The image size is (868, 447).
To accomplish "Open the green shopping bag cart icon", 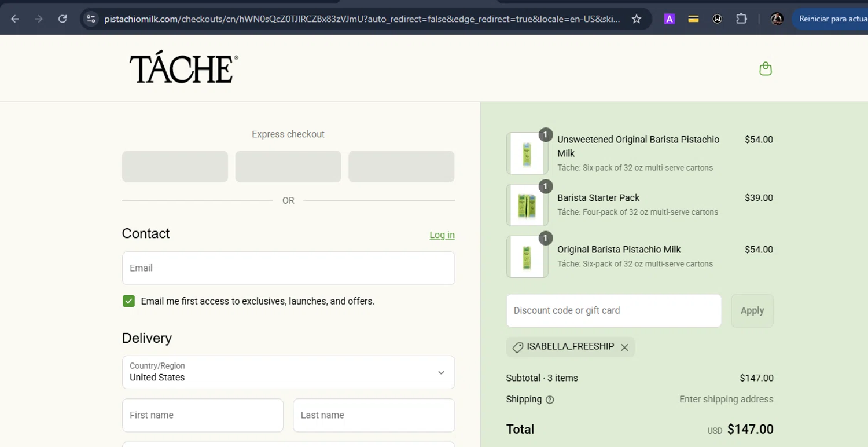I will tap(766, 69).
